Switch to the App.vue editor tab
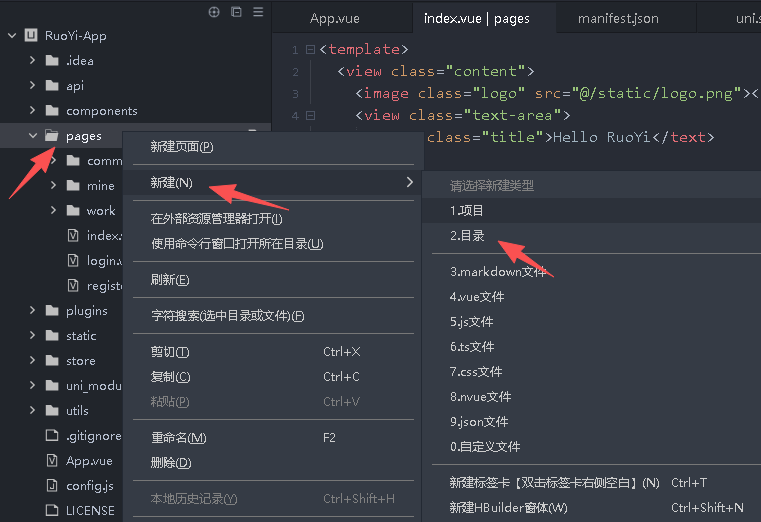761x522 pixels. 334,18
